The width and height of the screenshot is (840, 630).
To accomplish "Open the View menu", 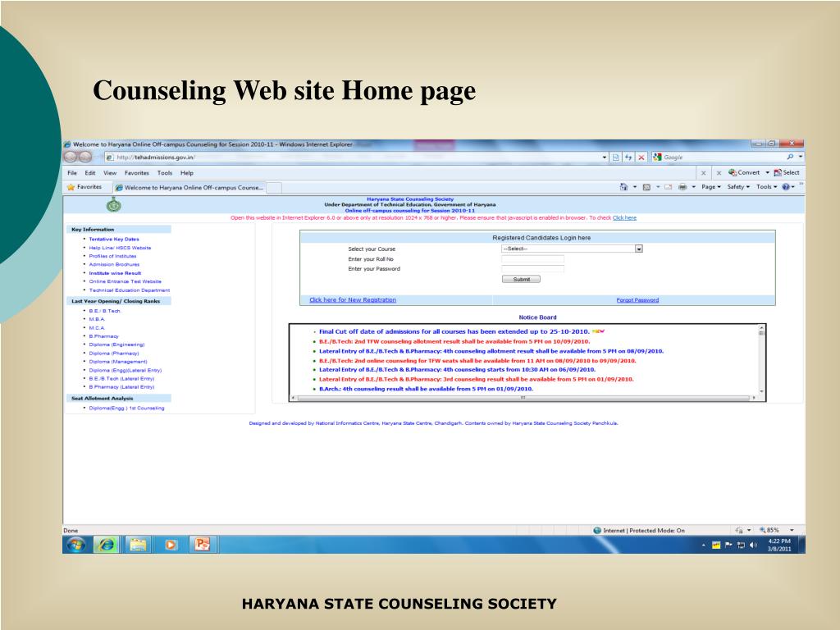I will (110, 173).
